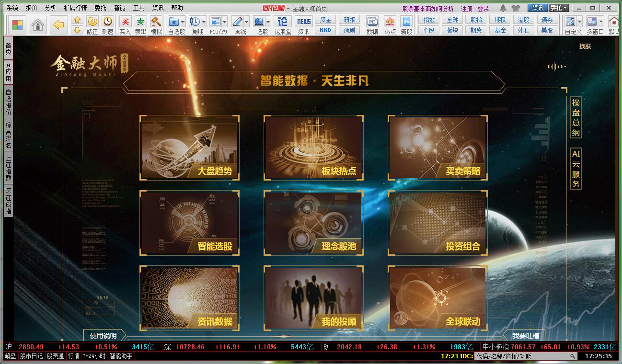Click the 选股 stock picker icon

tap(259, 22)
